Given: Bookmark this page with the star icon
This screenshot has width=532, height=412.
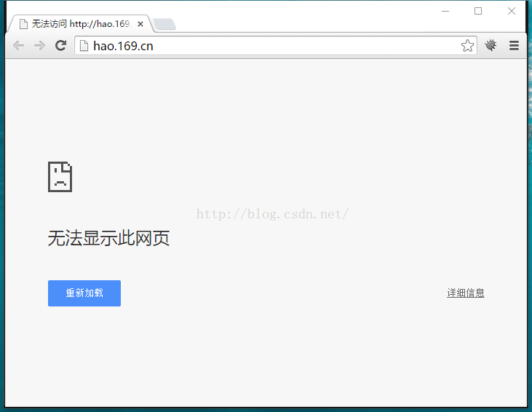Looking at the screenshot, I should point(467,45).
